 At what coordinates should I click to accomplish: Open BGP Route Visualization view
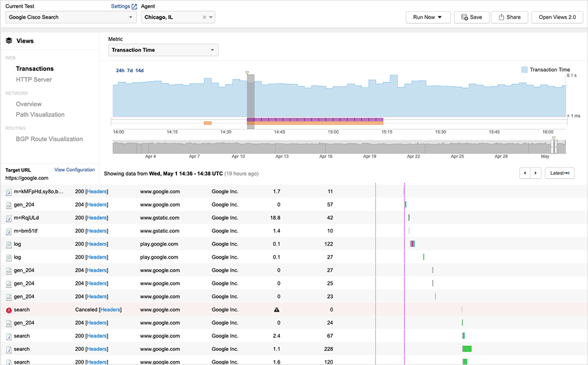[x=49, y=139]
